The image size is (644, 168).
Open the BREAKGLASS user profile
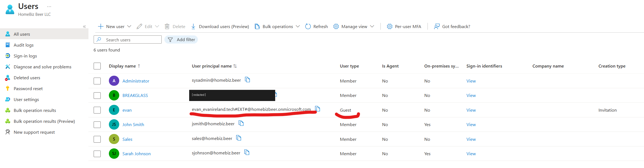135,95
